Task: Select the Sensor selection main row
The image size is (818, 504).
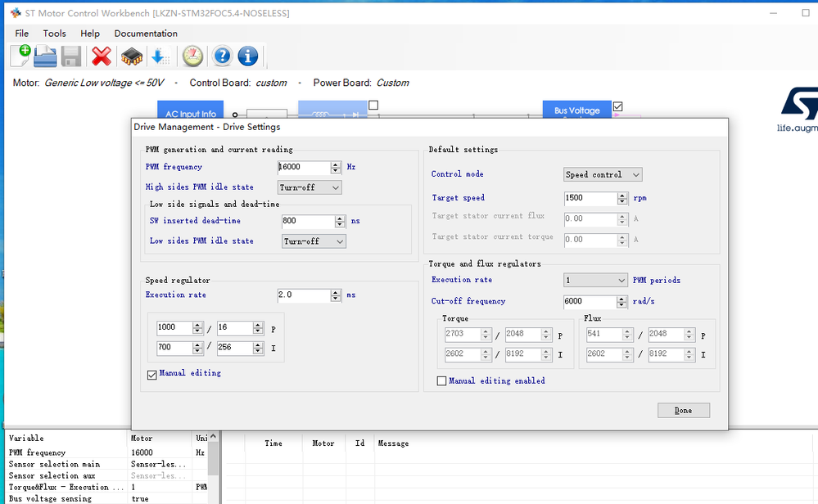Action: [106, 465]
